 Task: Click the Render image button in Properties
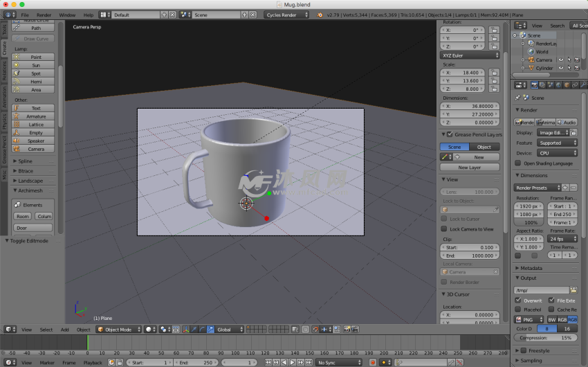(524, 122)
